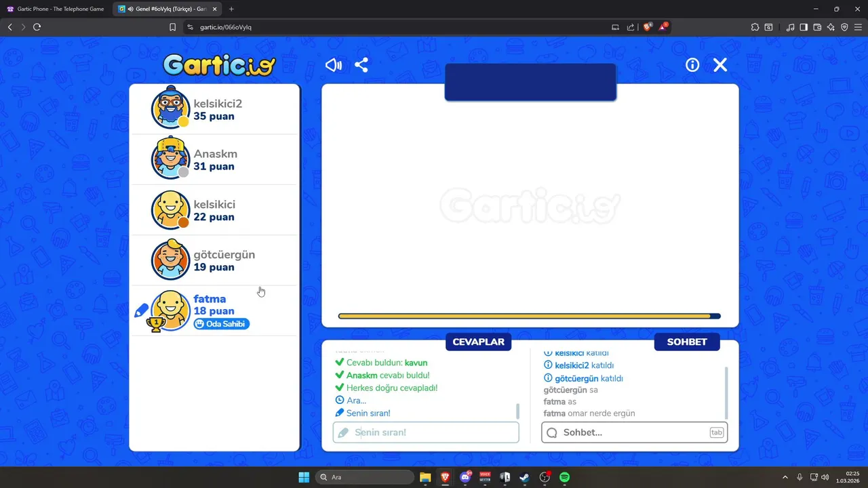Go forward in browser history
Image resolution: width=868 pixels, height=488 pixels.
[23, 27]
